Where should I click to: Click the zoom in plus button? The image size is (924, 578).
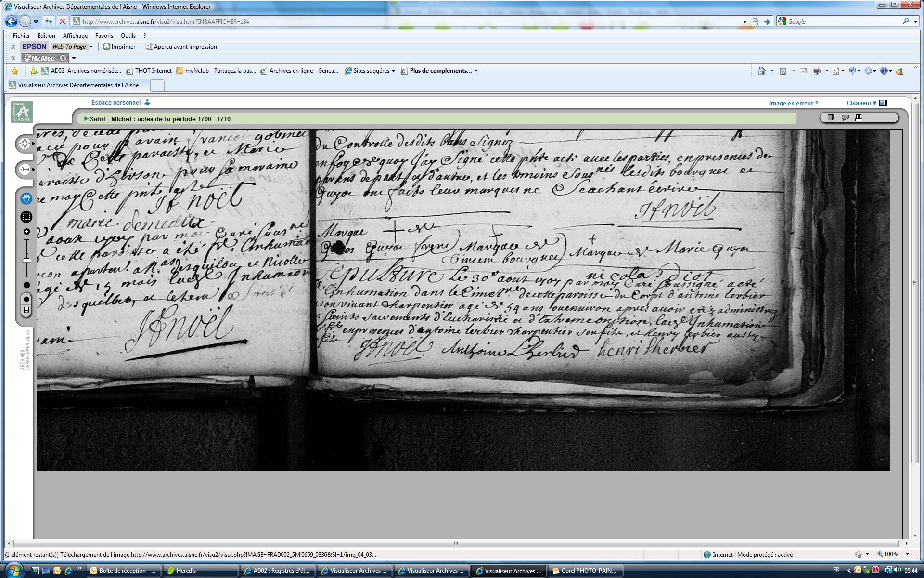(26, 232)
